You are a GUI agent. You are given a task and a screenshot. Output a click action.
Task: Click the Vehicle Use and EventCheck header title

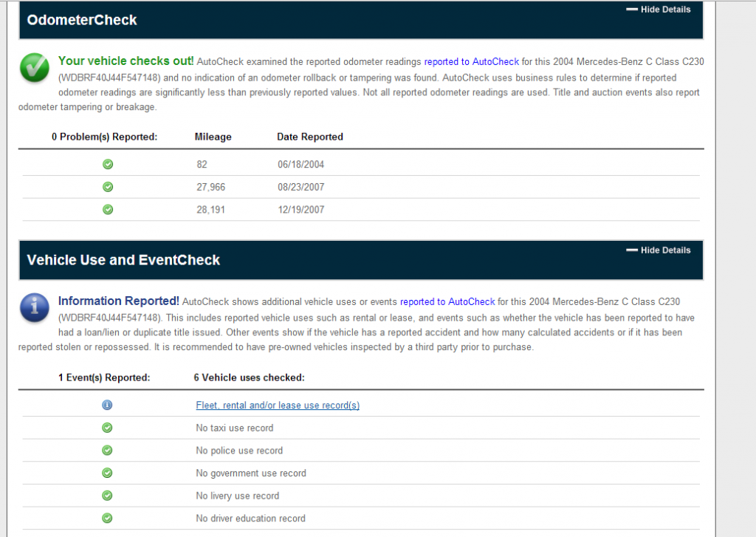(123, 260)
